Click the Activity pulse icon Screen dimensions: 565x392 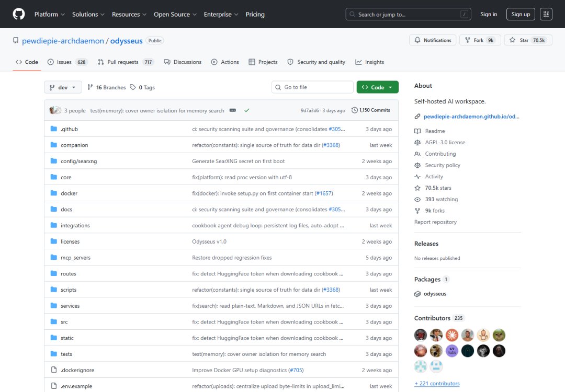click(417, 176)
